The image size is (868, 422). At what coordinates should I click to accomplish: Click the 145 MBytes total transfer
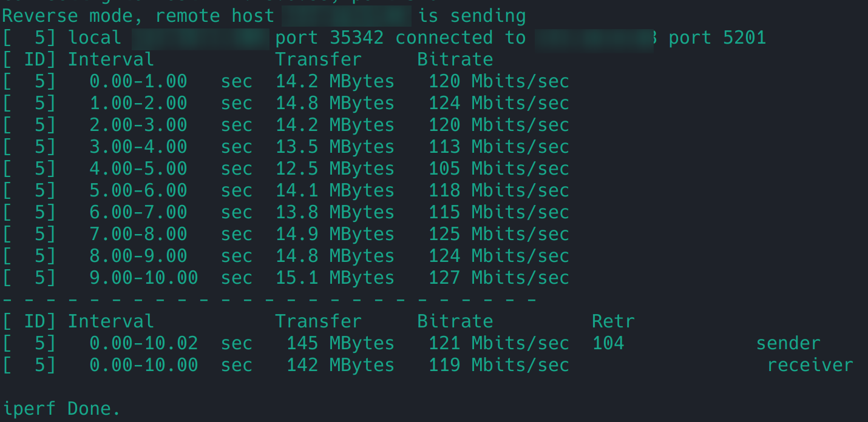tap(341, 343)
